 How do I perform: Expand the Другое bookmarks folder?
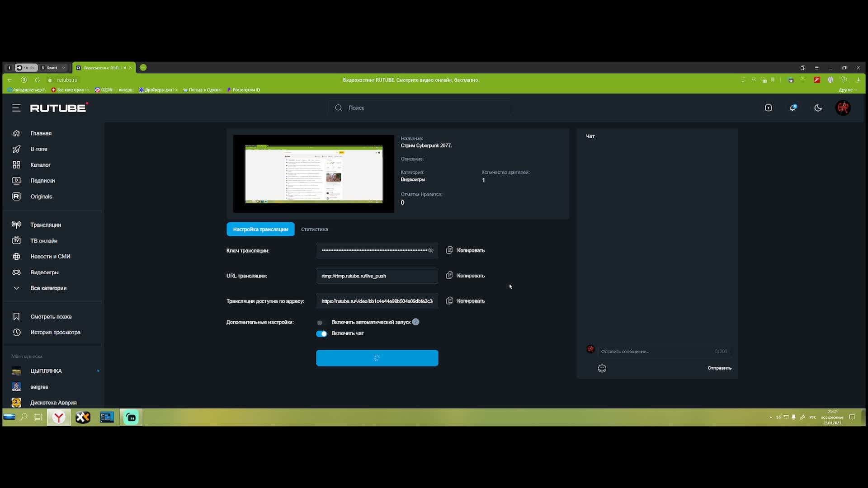point(848,90)
